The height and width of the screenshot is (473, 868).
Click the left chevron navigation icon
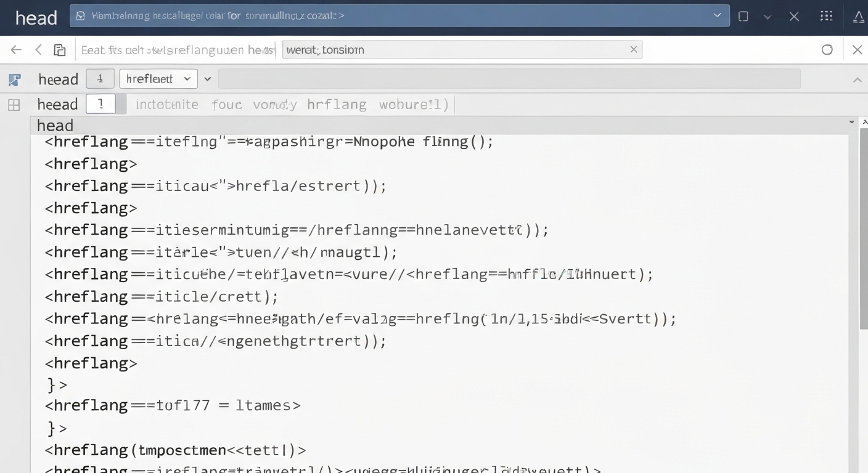coord(38,50)
